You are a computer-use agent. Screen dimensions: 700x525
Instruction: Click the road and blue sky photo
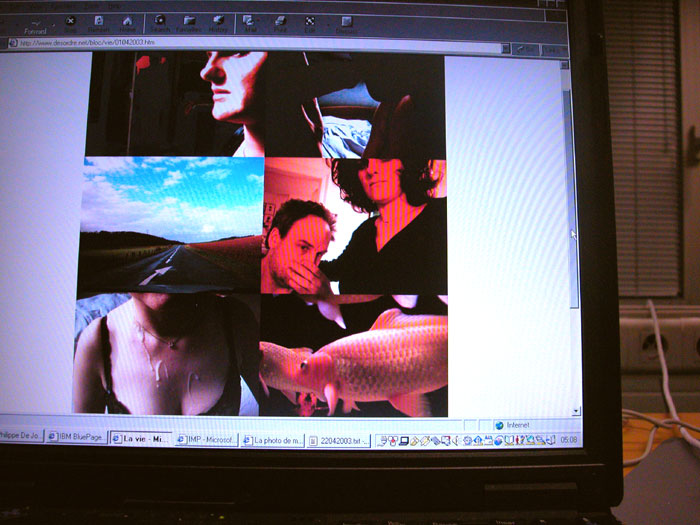(172, 223)
